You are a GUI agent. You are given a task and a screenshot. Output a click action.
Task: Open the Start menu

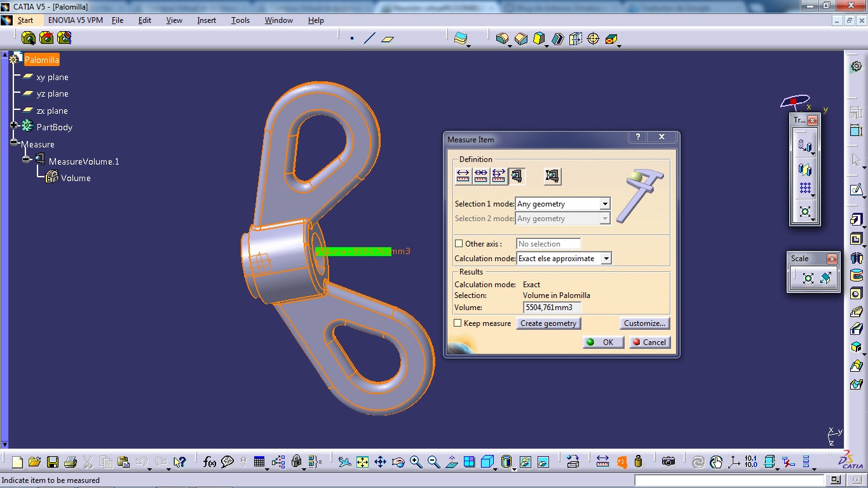point(25,20)
